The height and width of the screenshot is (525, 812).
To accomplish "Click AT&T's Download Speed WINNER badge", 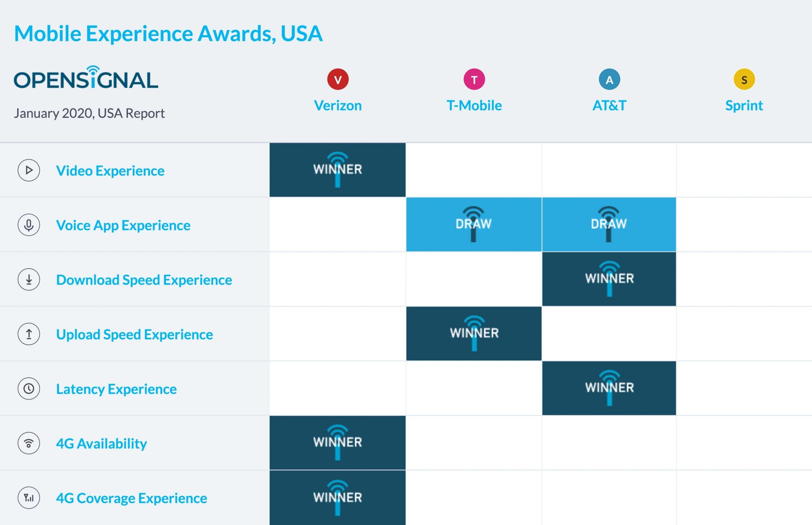I will 609,279.
